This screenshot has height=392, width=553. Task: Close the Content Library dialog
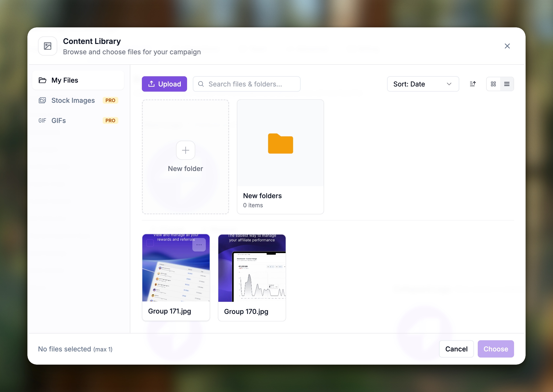coord(507,46)
